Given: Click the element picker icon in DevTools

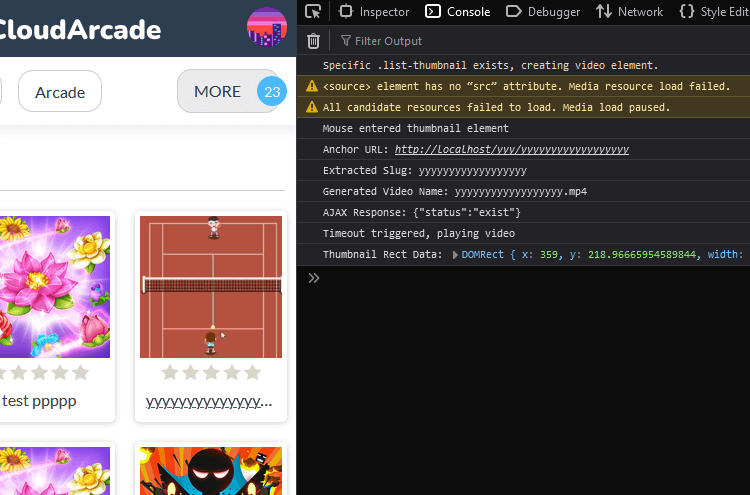Looking at the screenshot, I should pyautogui.click(x=313, y=11).
